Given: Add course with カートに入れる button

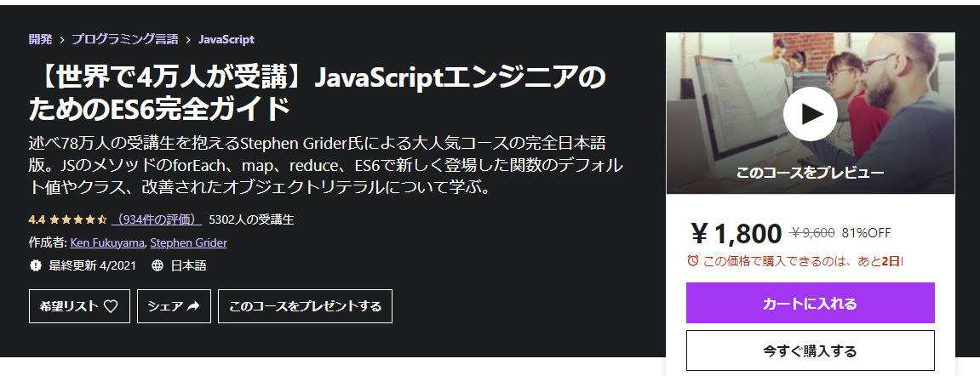Looking at the screenshot, I should 810,303.
